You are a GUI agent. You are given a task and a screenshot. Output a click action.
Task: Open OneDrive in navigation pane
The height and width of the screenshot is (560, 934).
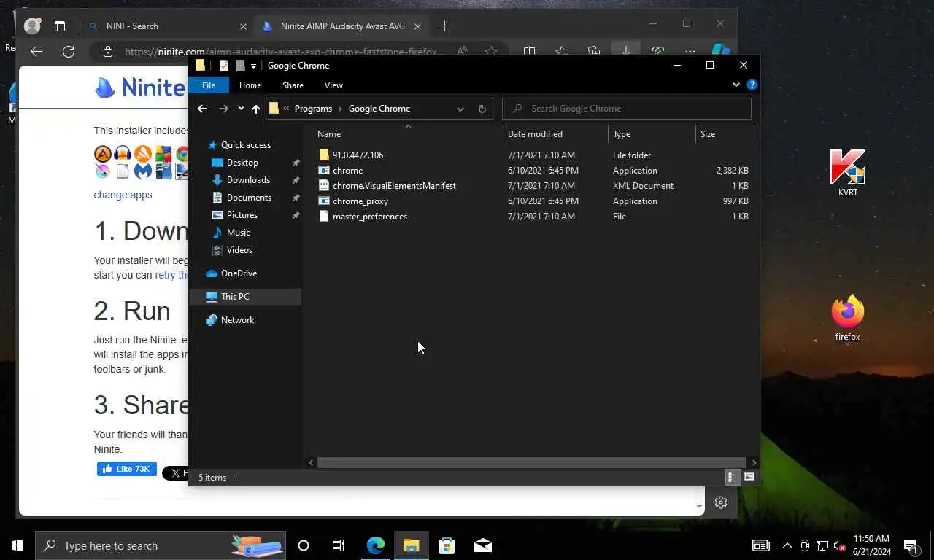239,273
